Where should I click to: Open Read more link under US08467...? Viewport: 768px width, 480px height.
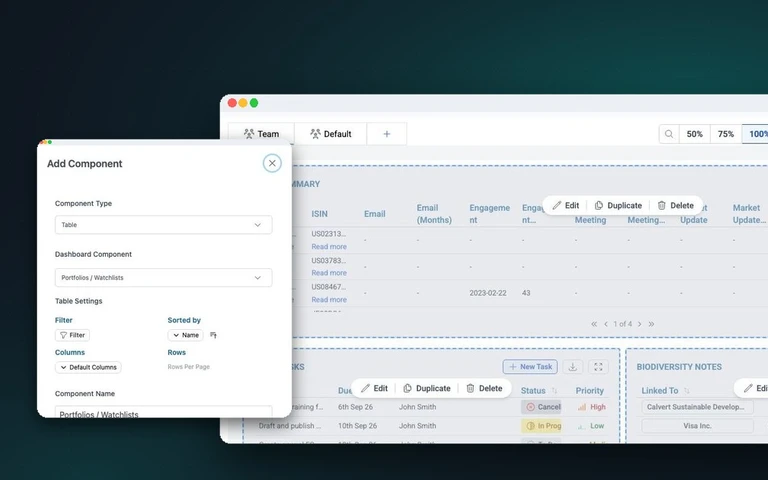[x=329, y=299]
